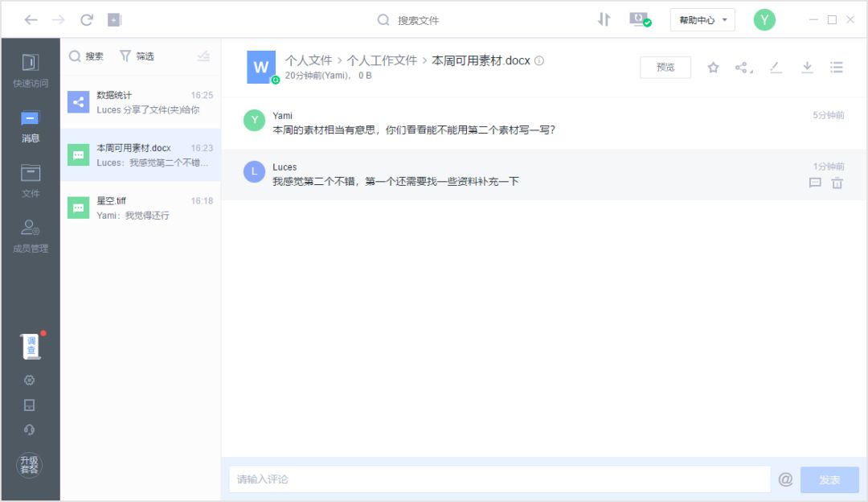Viewport: 868px width, 502px height.
Task: Click the 预览 preview button
Action: coord(665,68)
